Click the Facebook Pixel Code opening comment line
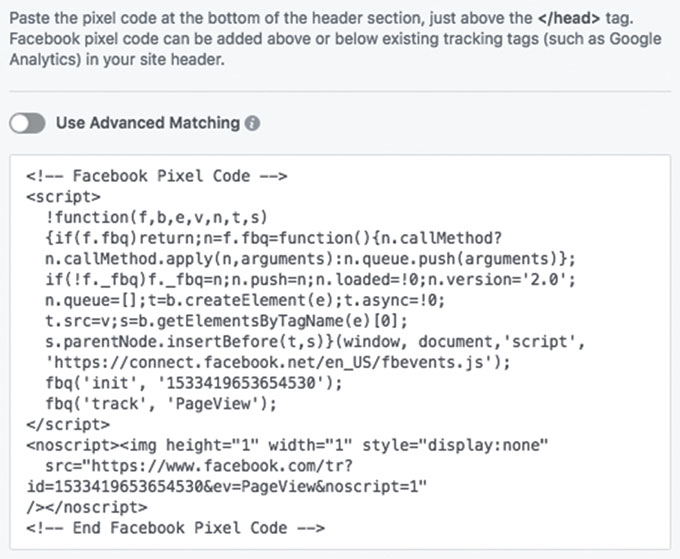 pos(157,176)
